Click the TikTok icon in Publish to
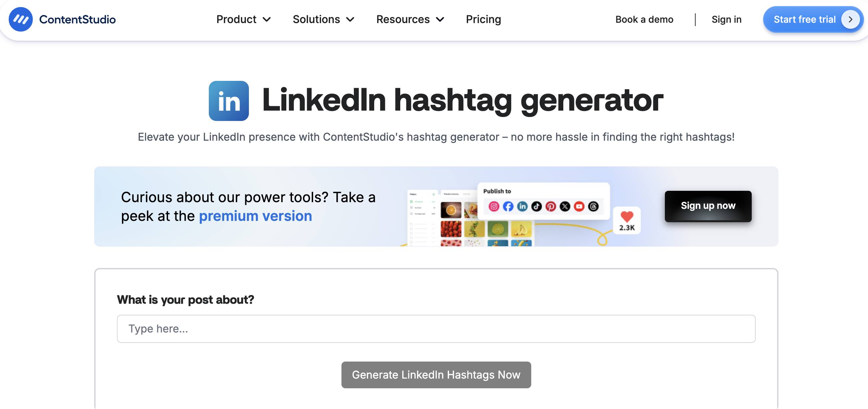Image resolution: width=868 pixels, height=409 pixels. [537, 206]
